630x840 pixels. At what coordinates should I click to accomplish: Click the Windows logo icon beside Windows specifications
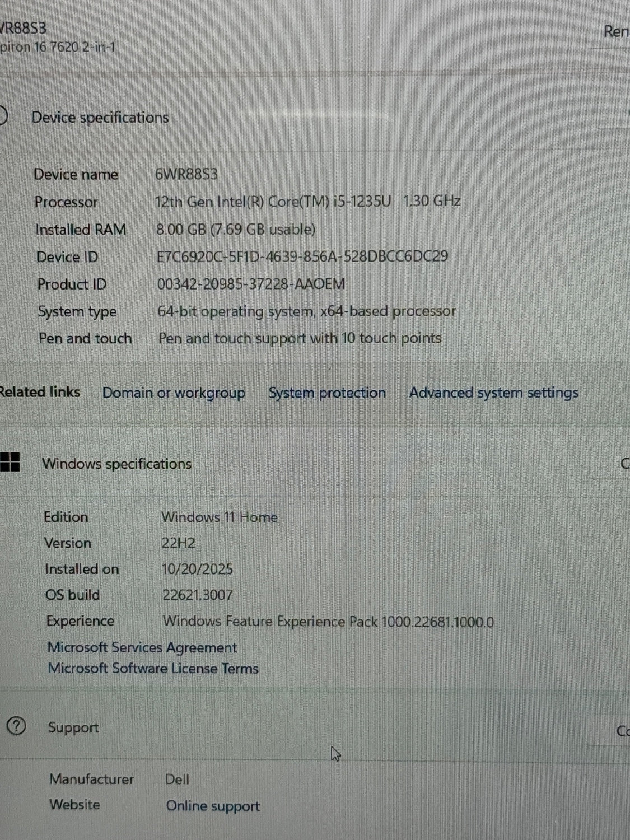[10, 463]
